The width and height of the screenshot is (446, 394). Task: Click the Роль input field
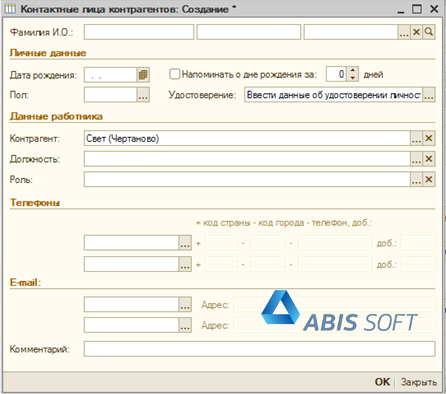pyautogui.click(x=247, y=179)
